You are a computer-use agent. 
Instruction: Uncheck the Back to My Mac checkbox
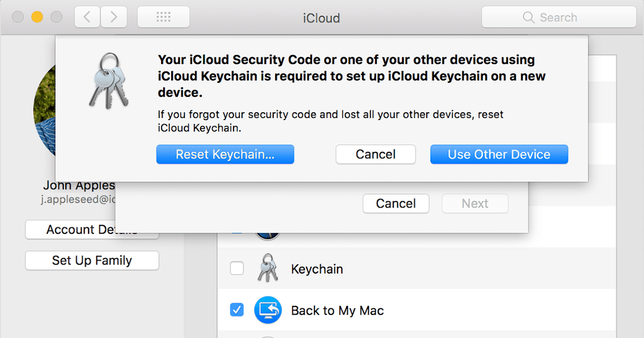click(237, 310)
